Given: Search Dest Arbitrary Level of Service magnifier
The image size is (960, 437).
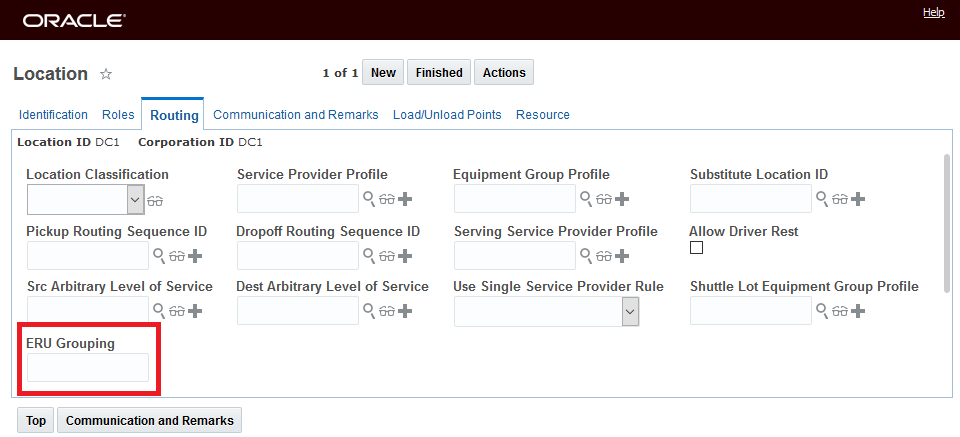Looking at the screenshot, I should [369, 311].
